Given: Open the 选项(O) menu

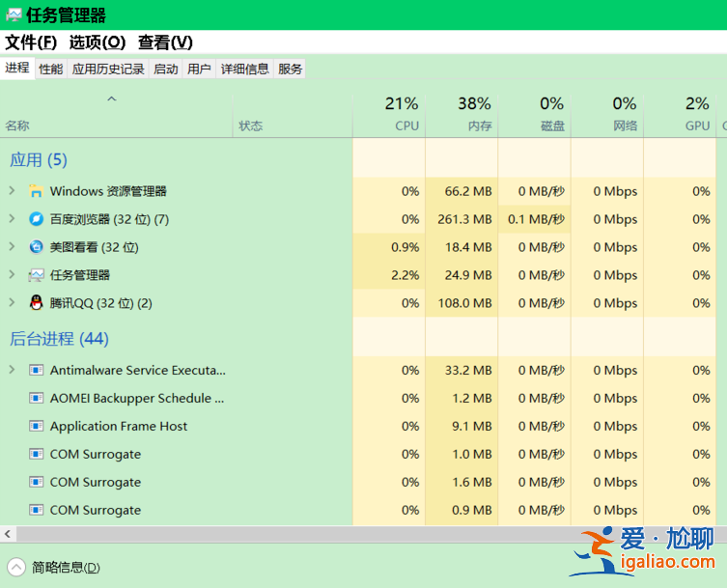Looking at the screenshot, I should [98, 42].
